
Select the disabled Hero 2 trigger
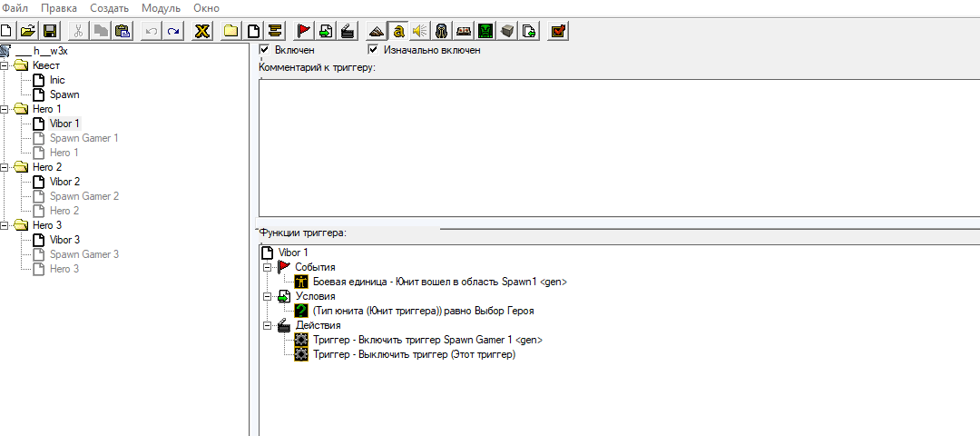(x=64, y=211)
